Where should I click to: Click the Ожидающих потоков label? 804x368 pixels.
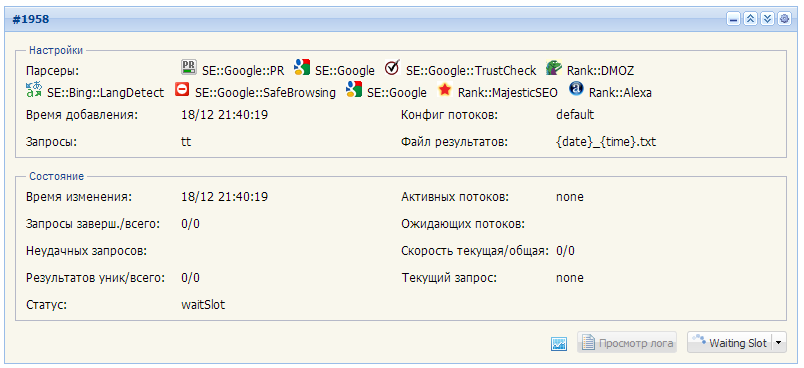pos(463,224)
